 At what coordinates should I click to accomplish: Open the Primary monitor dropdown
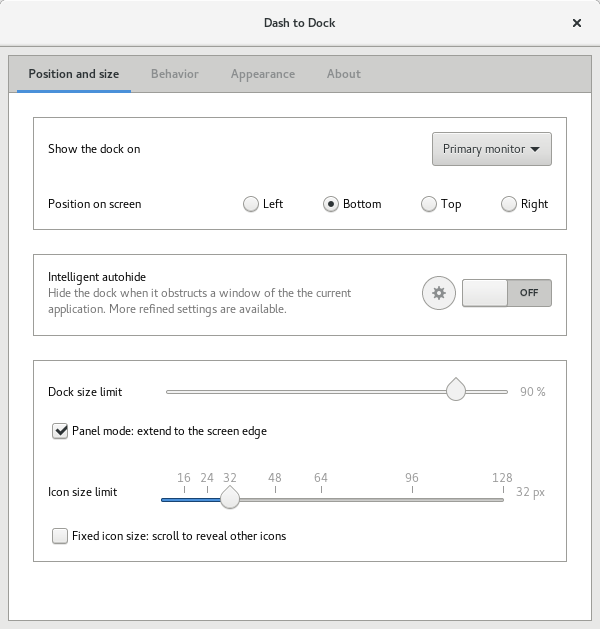click(492, 149)
